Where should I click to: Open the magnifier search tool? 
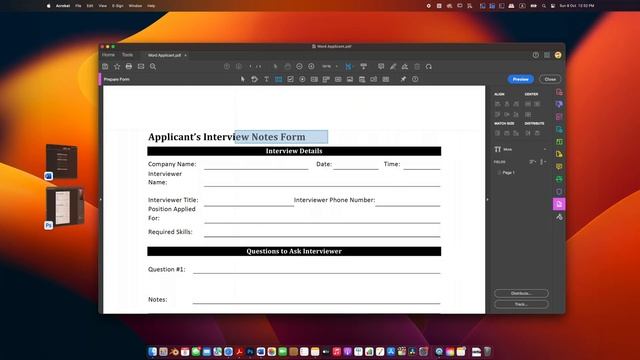coord(153,67)
